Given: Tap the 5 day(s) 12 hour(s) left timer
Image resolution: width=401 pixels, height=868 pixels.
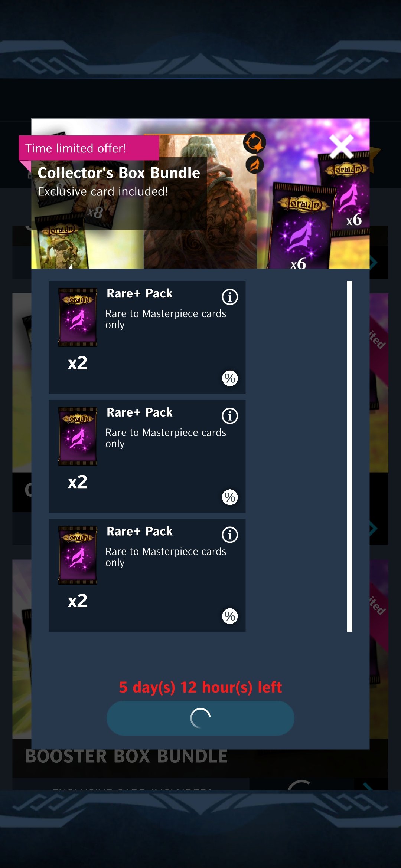Looking at the screenshot, I should coord(200,687).
